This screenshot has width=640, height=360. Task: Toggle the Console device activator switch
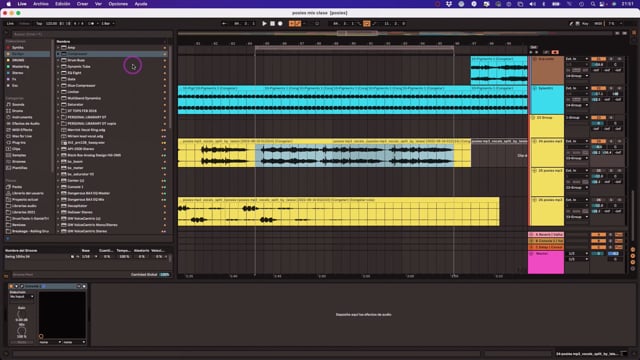(x=11, y=286)
